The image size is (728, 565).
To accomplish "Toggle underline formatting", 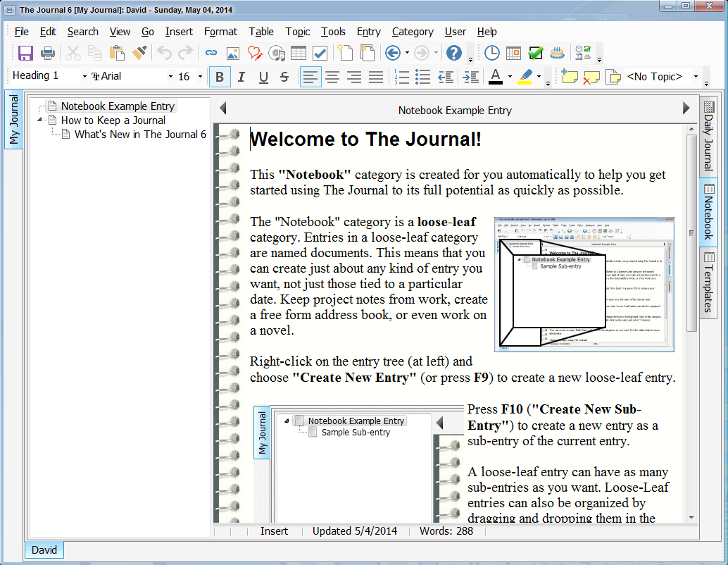I will [x=263, y=77].
